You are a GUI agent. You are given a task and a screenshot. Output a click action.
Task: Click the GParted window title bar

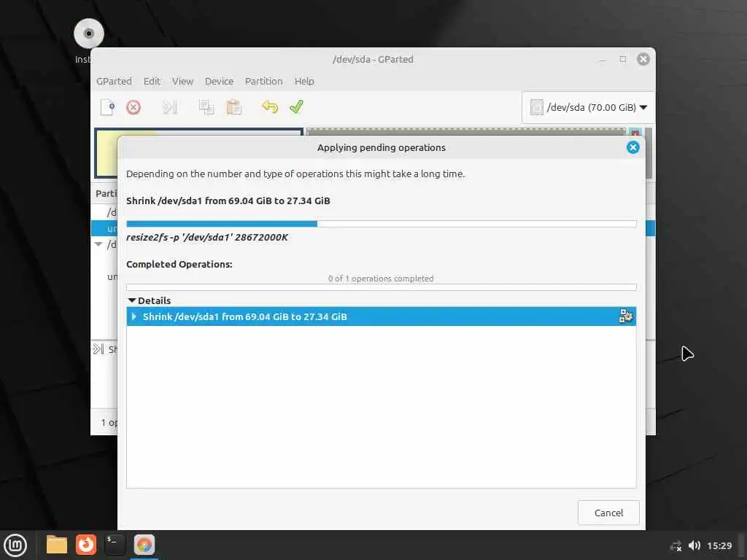373,60
